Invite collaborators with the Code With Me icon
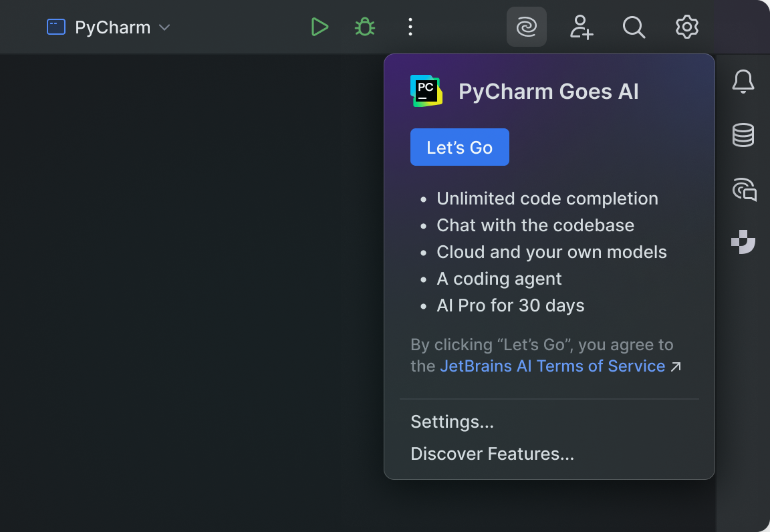The height and width of the screenshot is (532, 770). (x=581, y=27)
